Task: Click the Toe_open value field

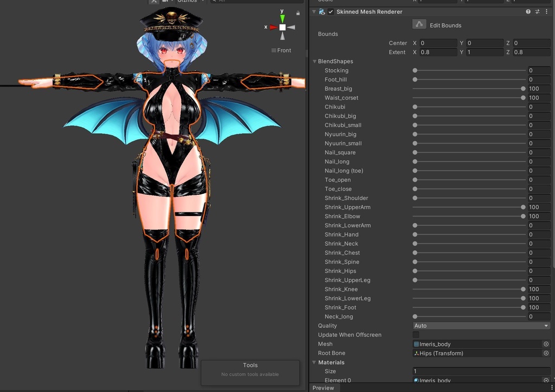Action: coord(539,180)
